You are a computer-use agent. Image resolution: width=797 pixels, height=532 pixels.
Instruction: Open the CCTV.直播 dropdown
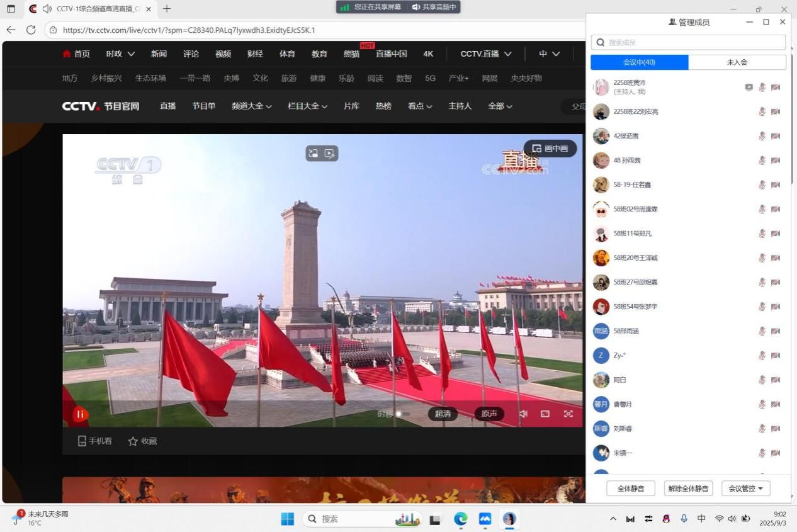click(x=485, y=54)
